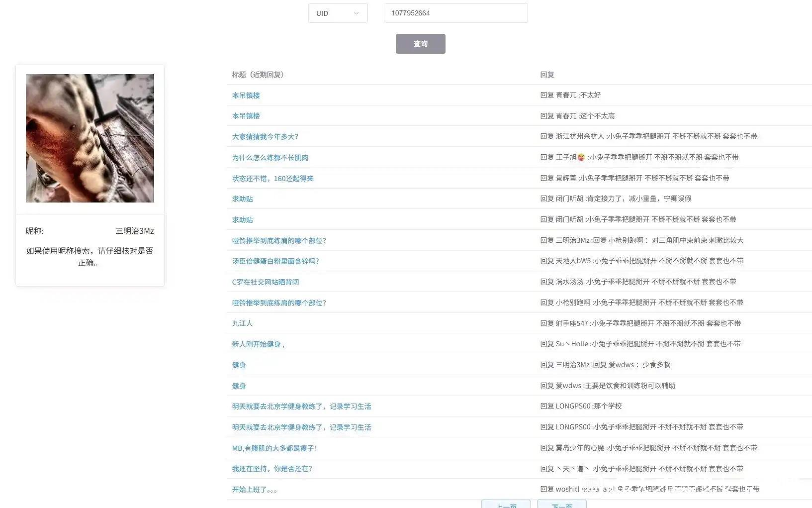The image size is (812, 508).
Task: Click the 查询 search button
Action: click(420, 44)
